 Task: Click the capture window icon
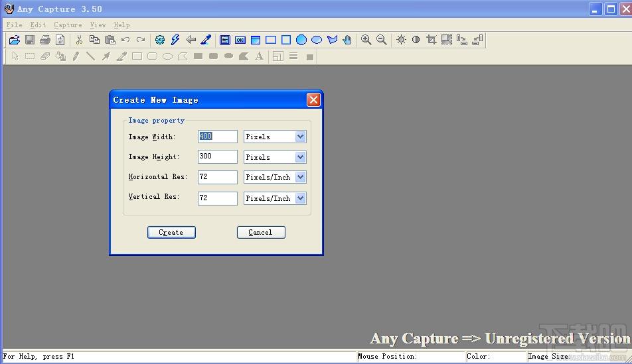click(x=256, y=40)
